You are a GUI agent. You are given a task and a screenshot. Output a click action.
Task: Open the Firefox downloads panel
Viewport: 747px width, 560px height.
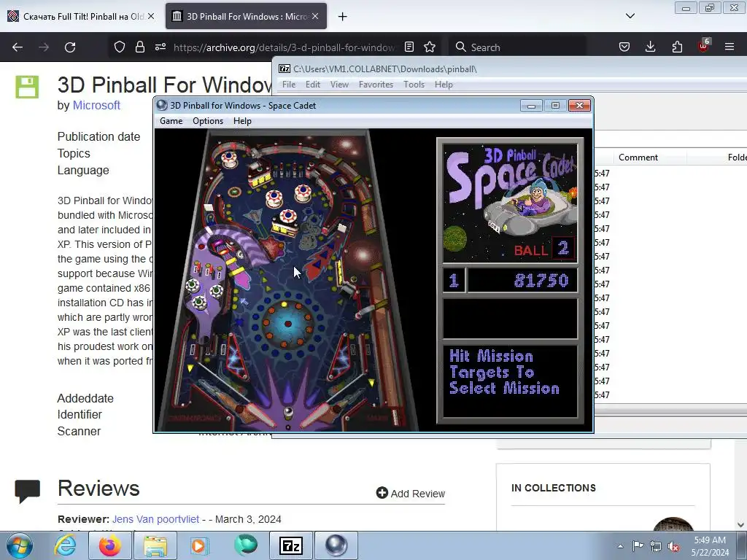coord(650,47)
